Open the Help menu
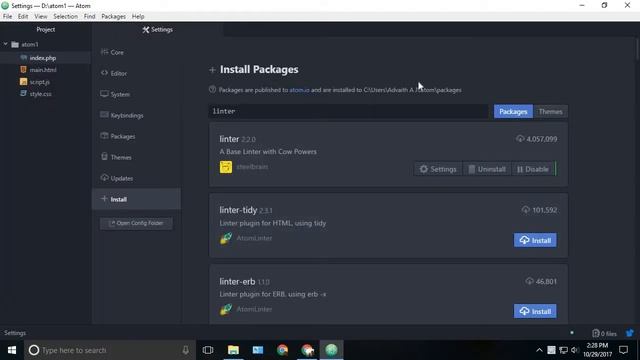The width and height of the screenshot is (640, 360). (x=138, y=16)
